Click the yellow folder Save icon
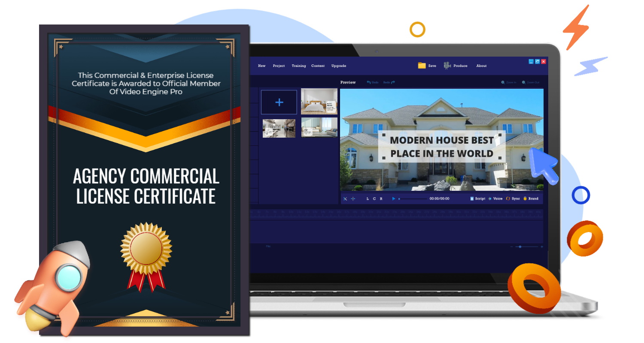The image size is (644, 343). pyautogui.click(x=422, y=66)
